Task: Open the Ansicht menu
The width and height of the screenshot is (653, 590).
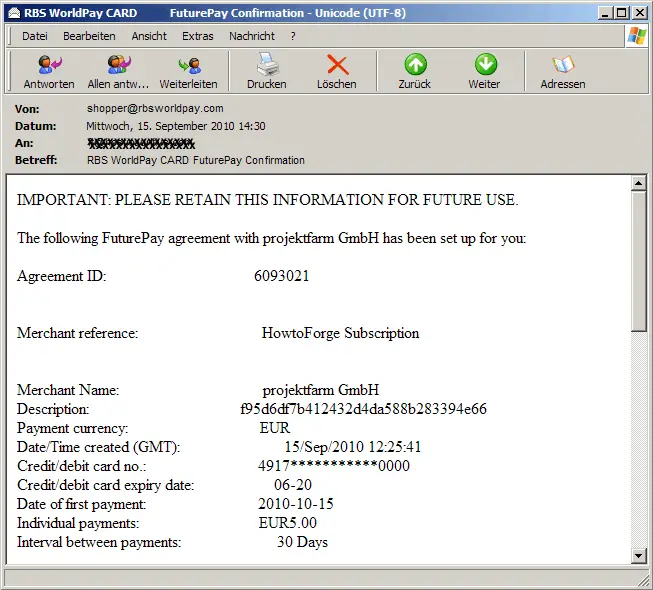Action: click(149, 36)
